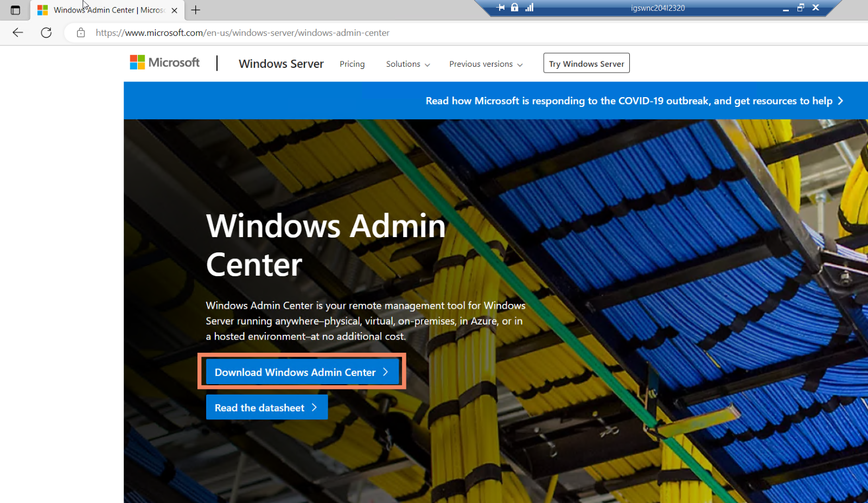Click the Windows Admin Center heading
868x503 pixels.
point(325,245)
